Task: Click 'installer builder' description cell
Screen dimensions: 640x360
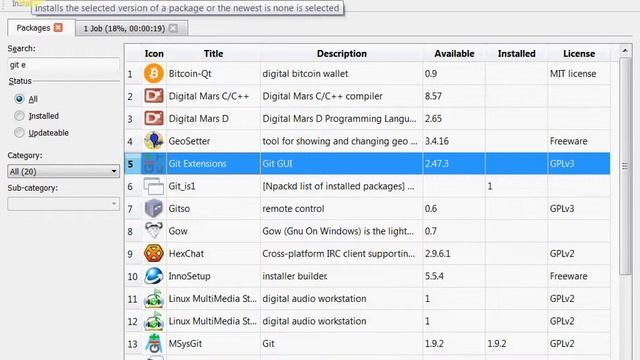Action: [341, 276]
